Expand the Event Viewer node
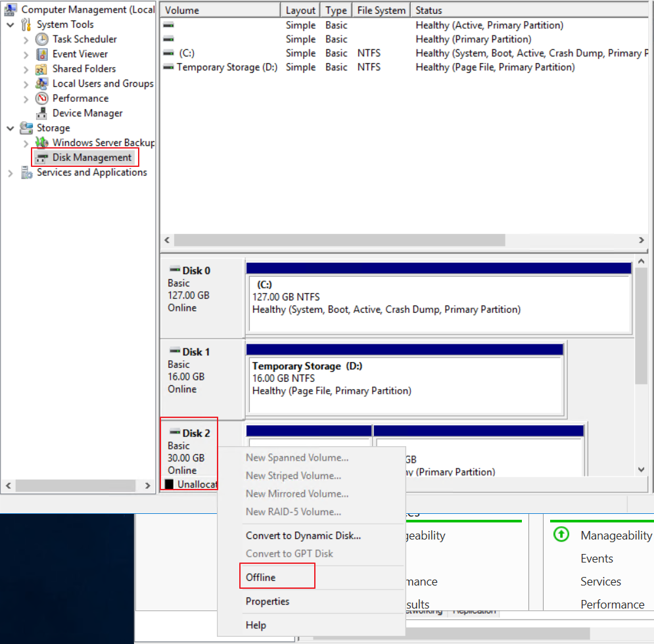The image size is (654, 644). click(x=26, y=55)
